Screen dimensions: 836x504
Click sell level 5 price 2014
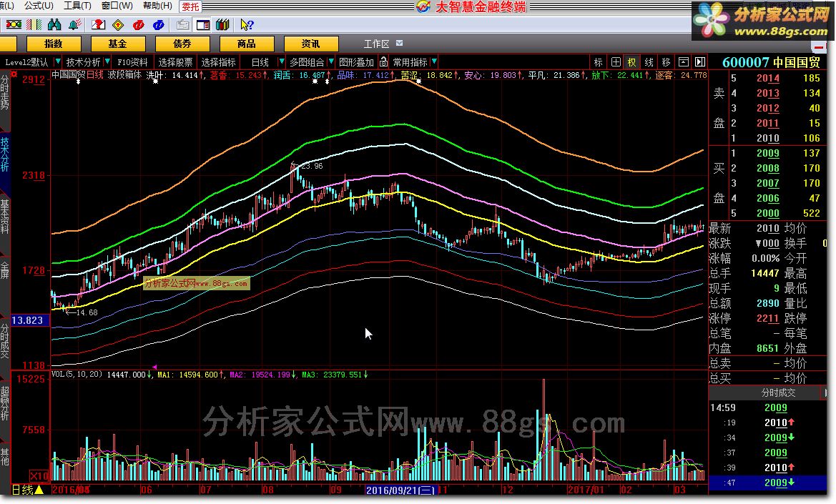pyautogui.click(x=768, y=79)
